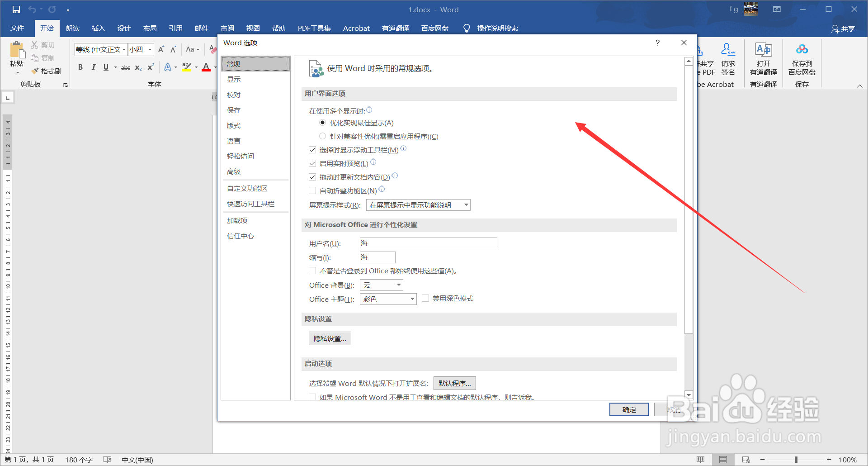The image size is (868, 466).
Task: Click the info icon next to multiple displays label
Action: click(369, 109)
